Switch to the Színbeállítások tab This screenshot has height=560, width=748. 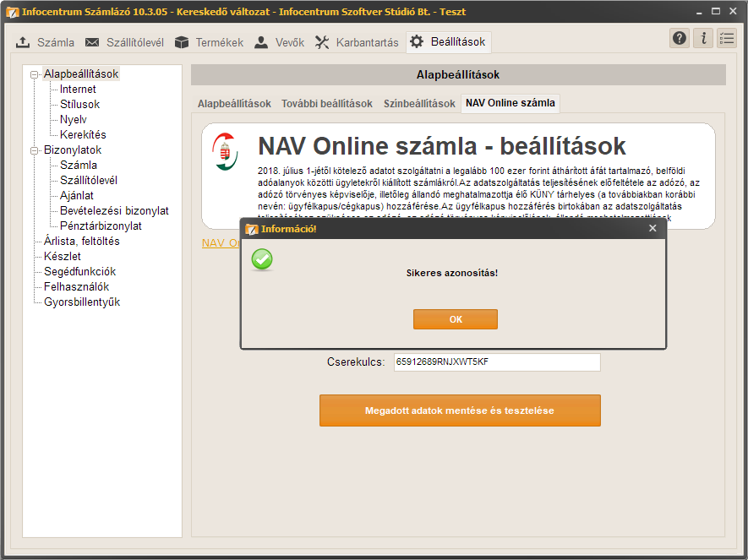[x=419, y=103]
